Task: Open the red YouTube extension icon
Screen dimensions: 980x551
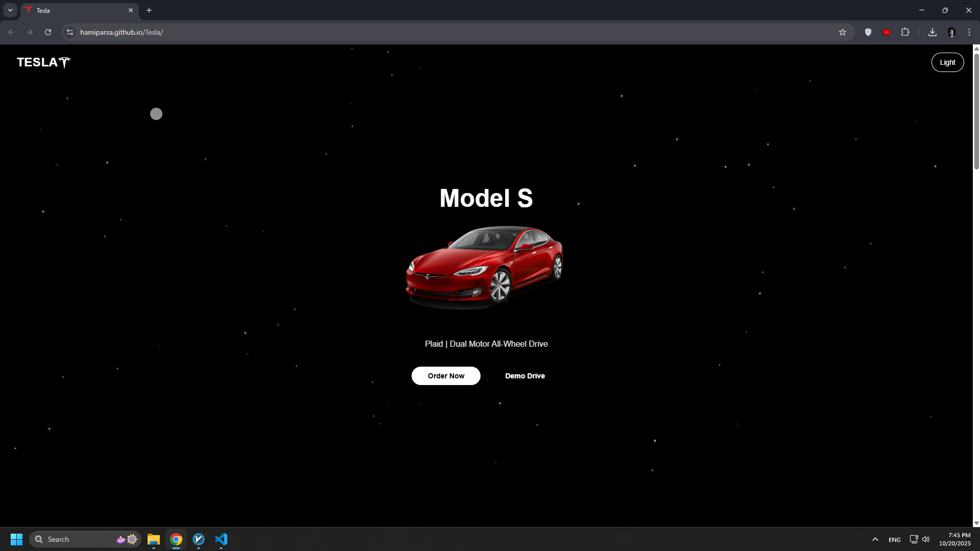Action: [x=887, y=32]
